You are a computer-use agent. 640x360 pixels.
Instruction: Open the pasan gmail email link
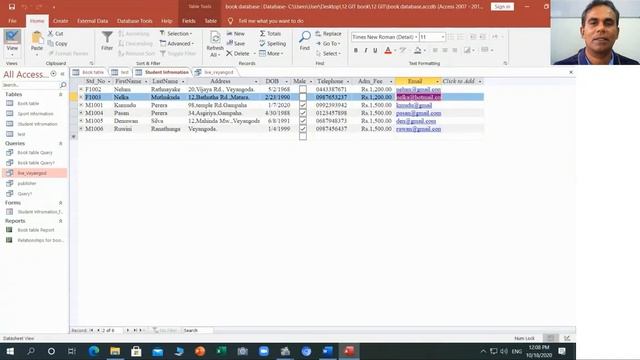click(418, 113)
